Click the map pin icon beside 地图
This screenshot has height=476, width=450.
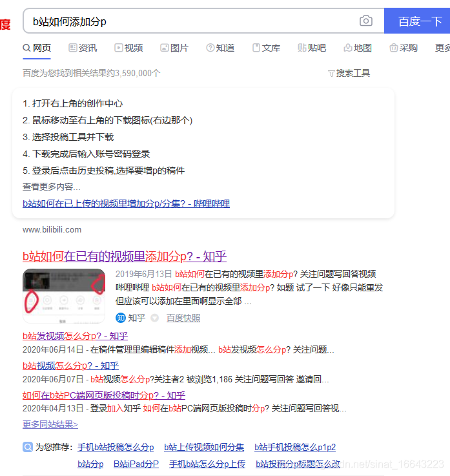point(348,48)
